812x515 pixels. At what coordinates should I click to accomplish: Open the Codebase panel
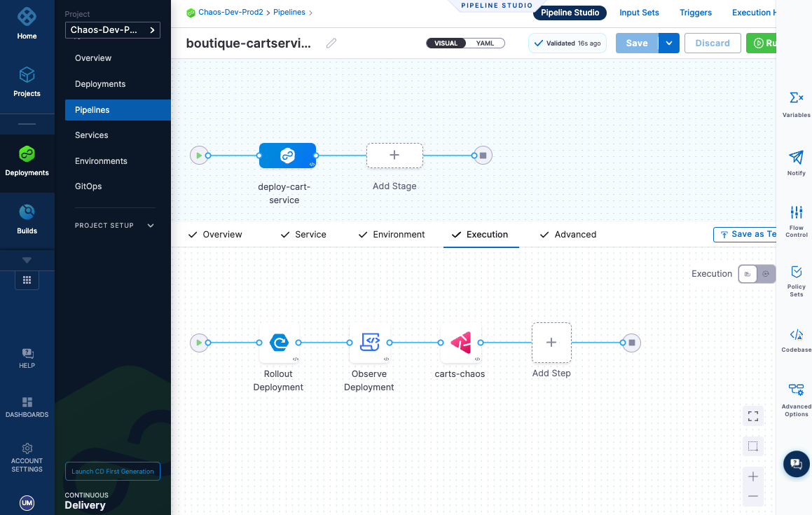tap(796, 341)
